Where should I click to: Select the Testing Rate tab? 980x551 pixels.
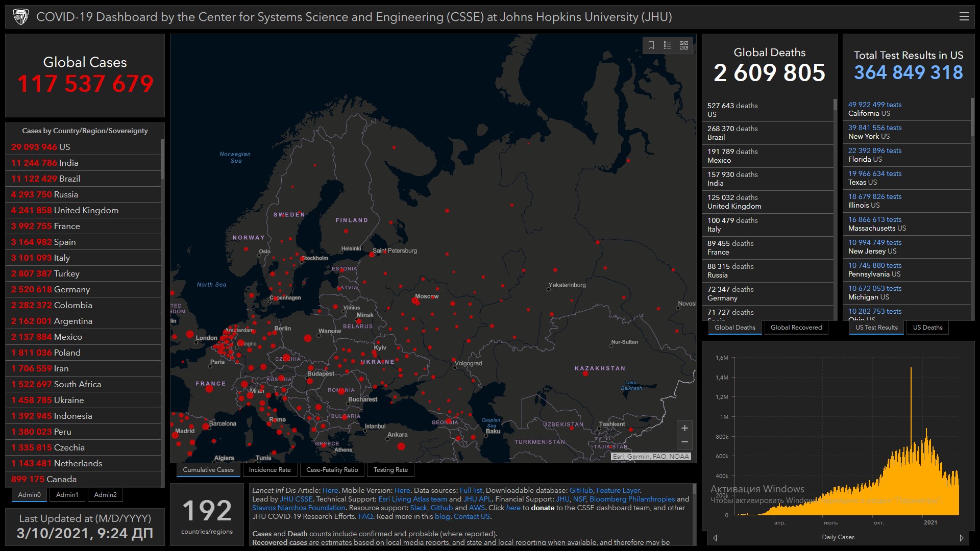tap(390, 470)
